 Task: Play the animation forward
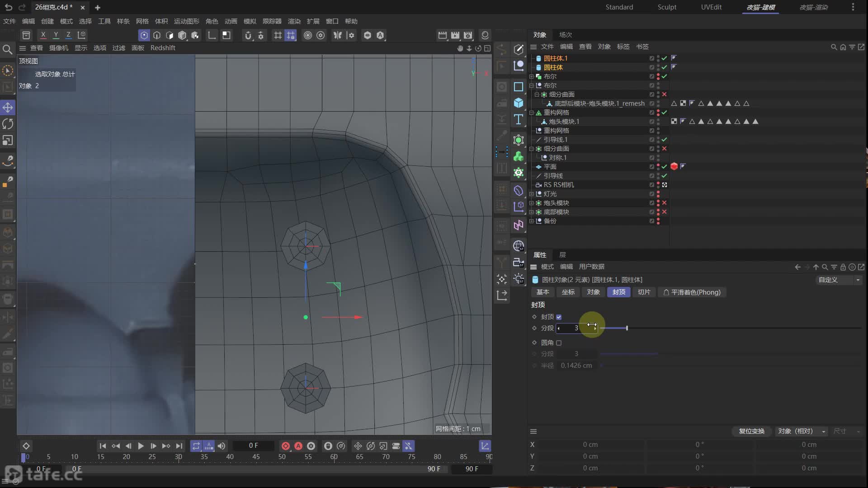click(141, 446)
